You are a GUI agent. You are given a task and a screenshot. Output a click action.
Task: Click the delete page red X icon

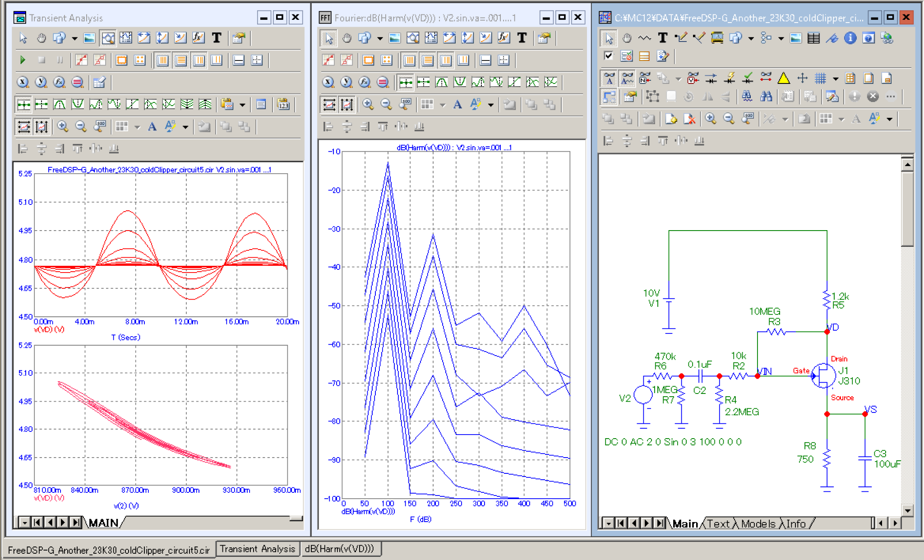689,119
